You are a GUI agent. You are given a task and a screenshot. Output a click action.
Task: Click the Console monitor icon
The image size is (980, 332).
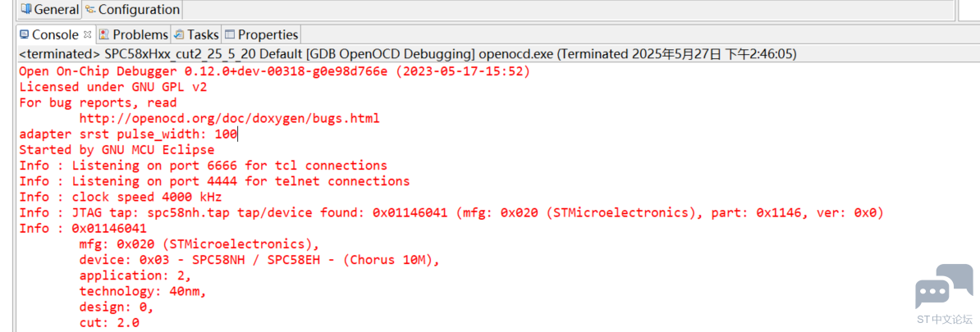point(25,34)
